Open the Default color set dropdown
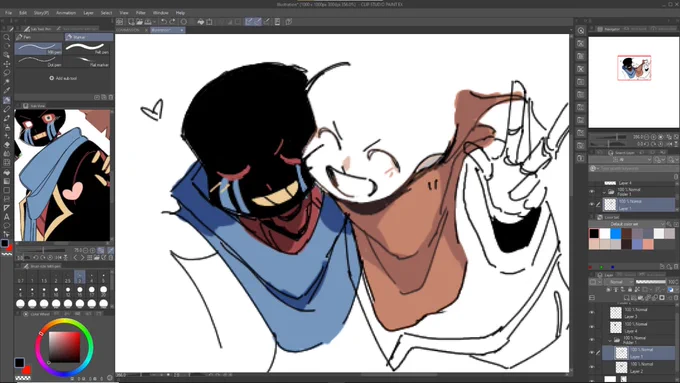The width and height of the screenshot is (680, 383). tap(627, 224)
